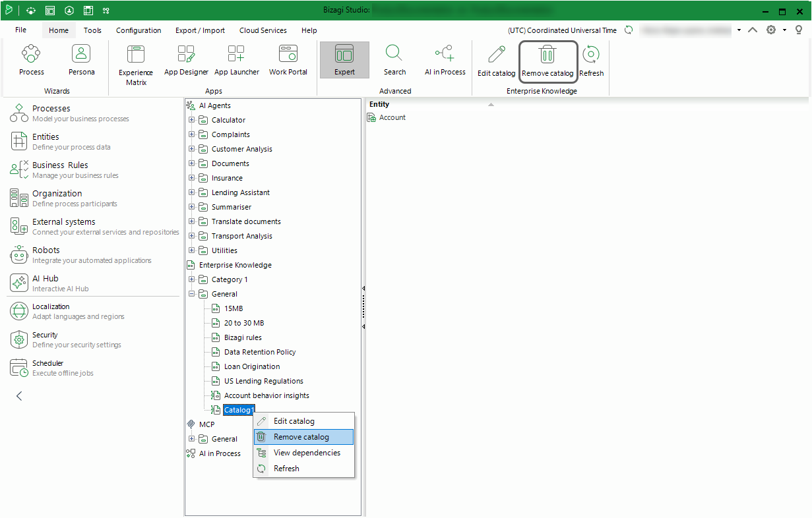
Task: Select the Enterprise Knowledge root node
Action: [235, 265]
